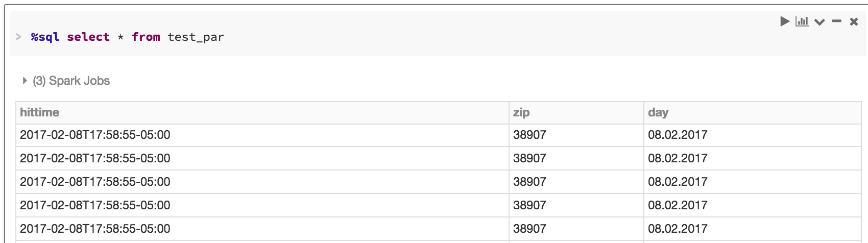
Task: Click test_par table name in the query
Action: (196, 37)
